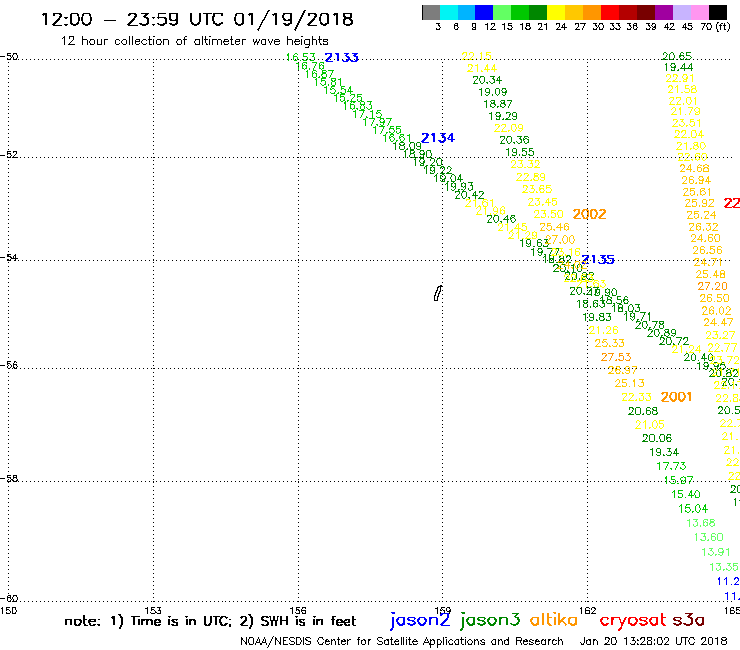Viewport: 740px width, 650px height.
Task: Click the wave height value 19.09
Action: 493,92
